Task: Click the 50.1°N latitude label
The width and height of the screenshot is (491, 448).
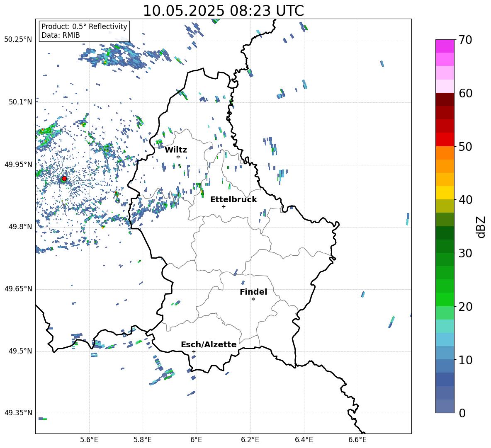Action: coord(20,102)
